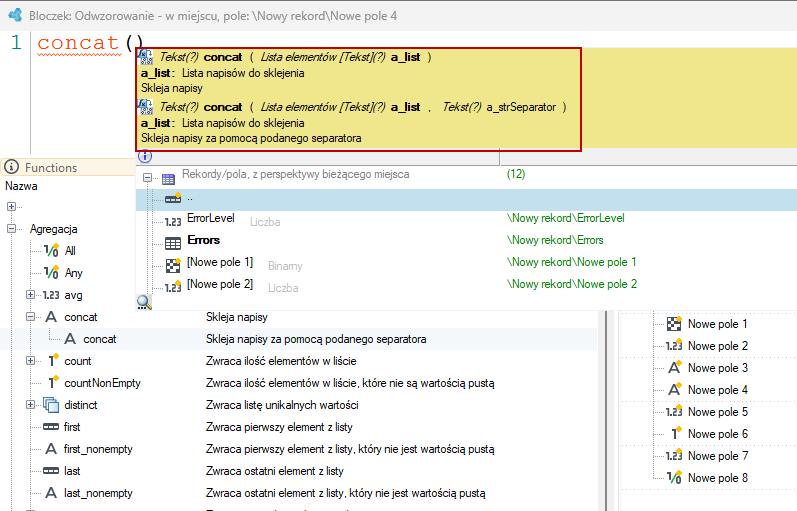Select Nowe pole 4 in right tree
This screenshot has width=797, height=511.
(718, 389)
